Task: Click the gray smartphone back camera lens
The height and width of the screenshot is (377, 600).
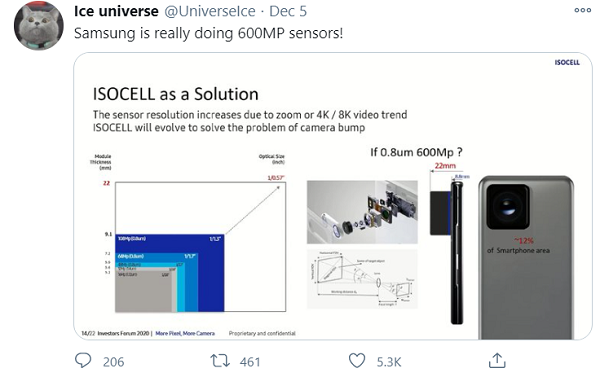Action: 508,206
